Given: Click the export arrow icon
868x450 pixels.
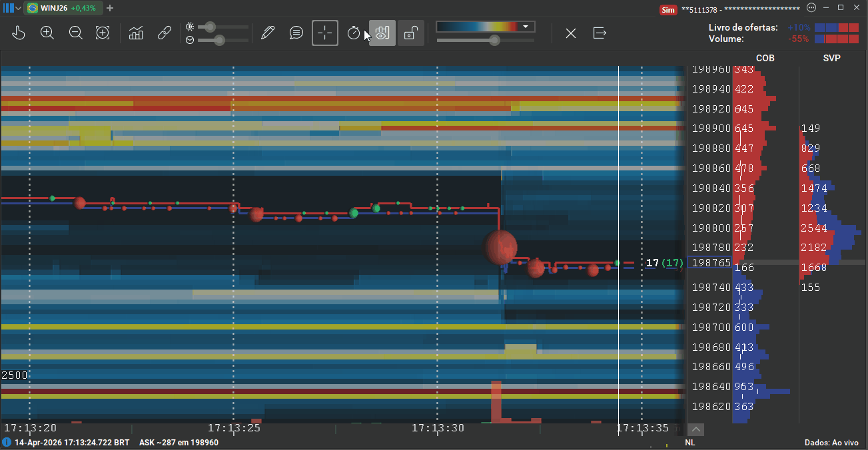Looking at the screenshot, I should click(x=600, y=33).
